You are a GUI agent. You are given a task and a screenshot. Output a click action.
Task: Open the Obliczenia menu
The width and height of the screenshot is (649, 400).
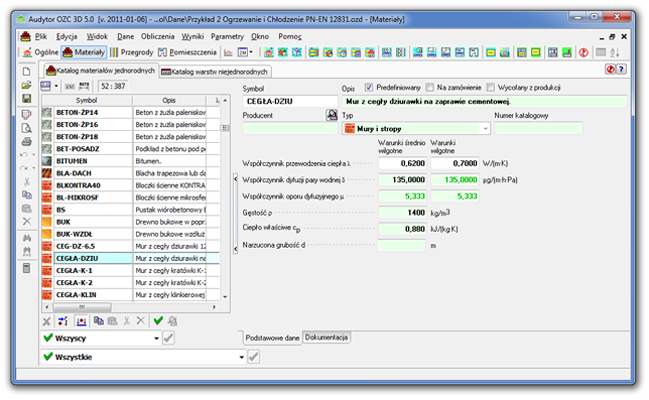pyautogui.click(x=157, y=36)
